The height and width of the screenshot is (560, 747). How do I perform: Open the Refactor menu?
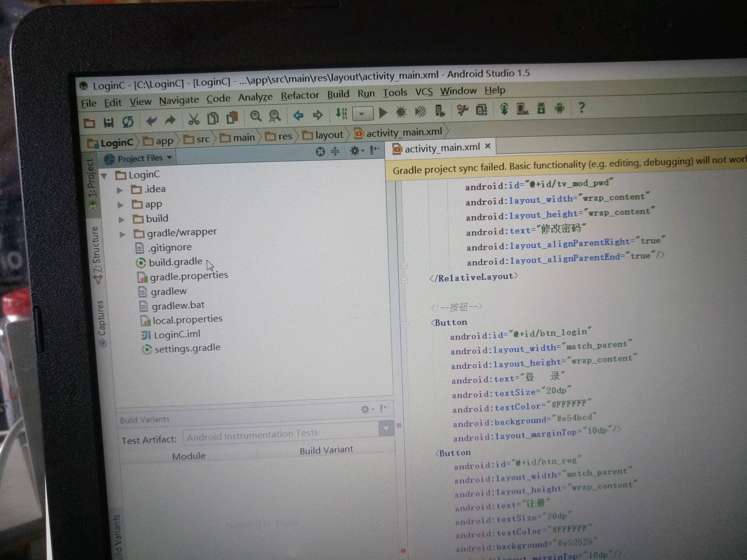pyautogui.click(x=300, y=96)
